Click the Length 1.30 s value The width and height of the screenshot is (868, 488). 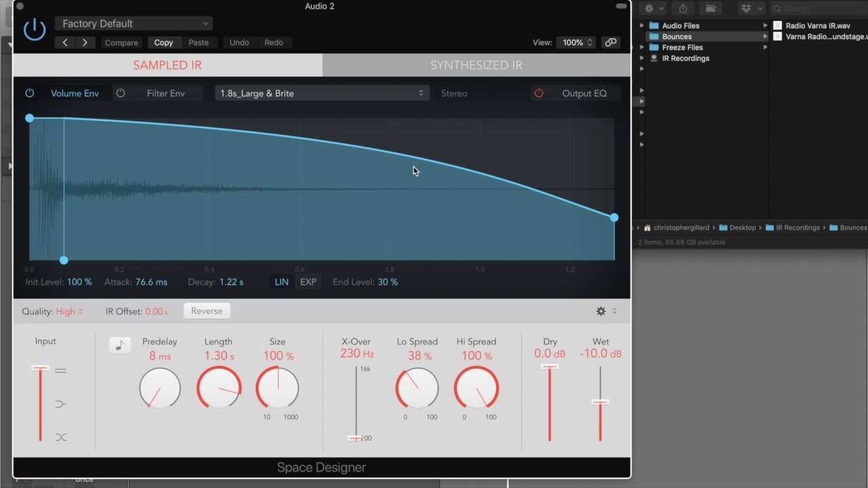coord(219,356)
